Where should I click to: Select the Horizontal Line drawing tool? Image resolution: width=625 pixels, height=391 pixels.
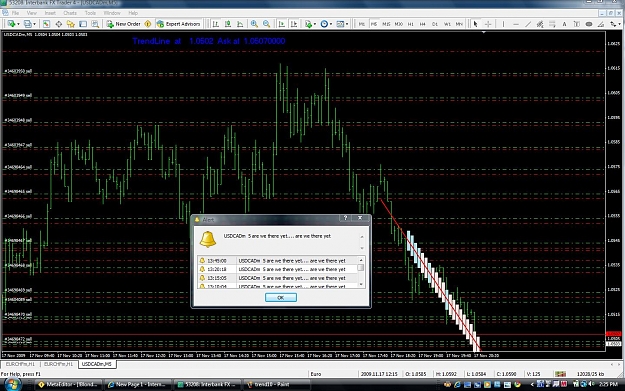(516, 24)
